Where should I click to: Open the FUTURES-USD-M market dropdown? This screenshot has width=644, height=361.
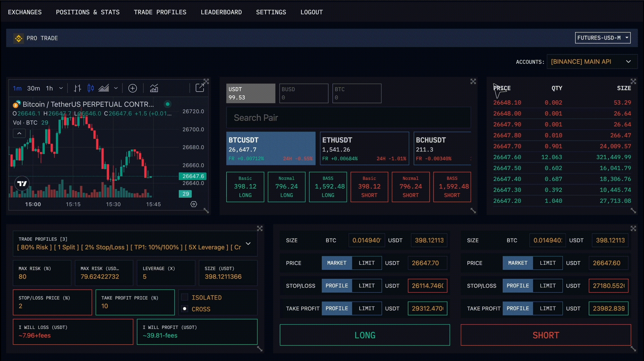coord(603,38)
